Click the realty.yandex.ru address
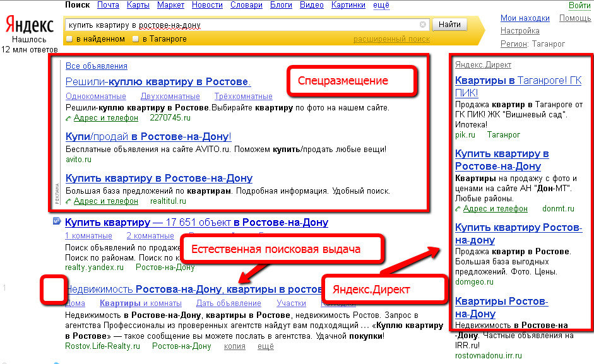This screenshot has height=364, width=594. (94, 267)
